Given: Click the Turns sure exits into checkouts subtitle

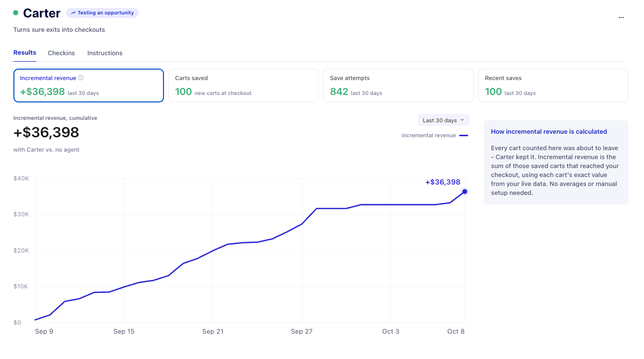Looking at the screenshot, I should pyautogui.click(x=59, y=30).
